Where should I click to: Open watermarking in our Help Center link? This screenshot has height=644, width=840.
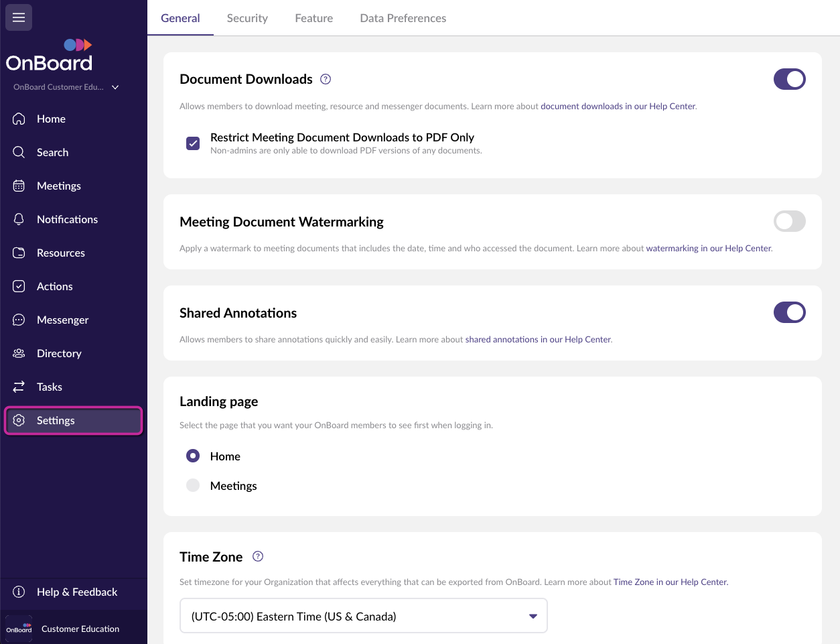[x=708, y=248]
